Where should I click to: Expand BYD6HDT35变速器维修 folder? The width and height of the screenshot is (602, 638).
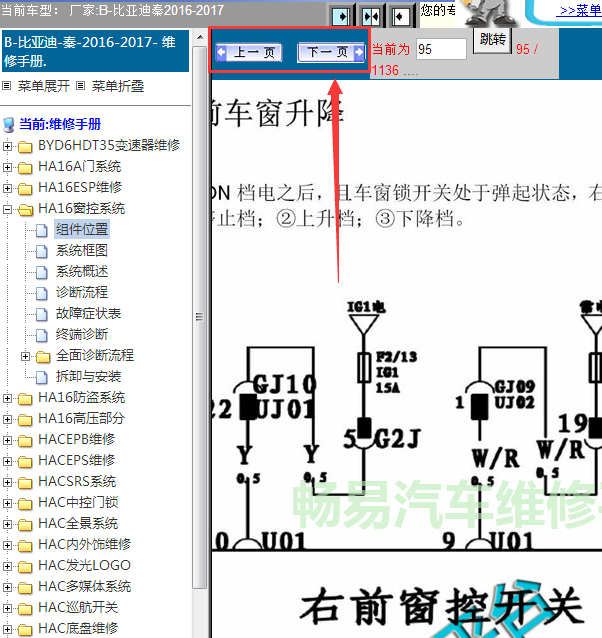coord(7,146)
